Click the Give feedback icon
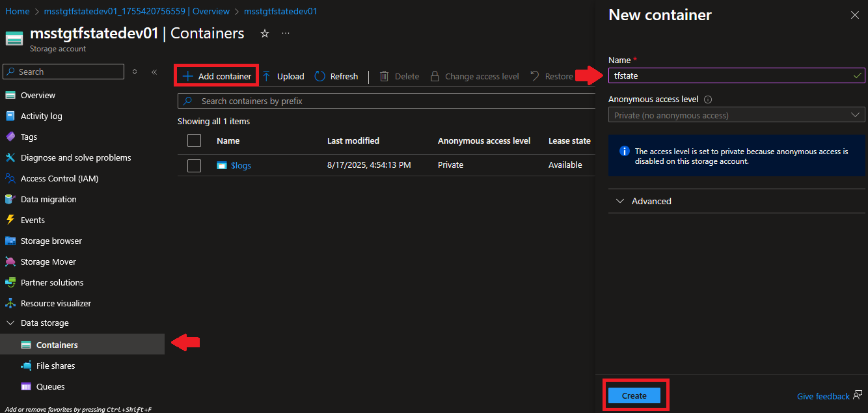868x413 pixels. click(x=858, y=395)
